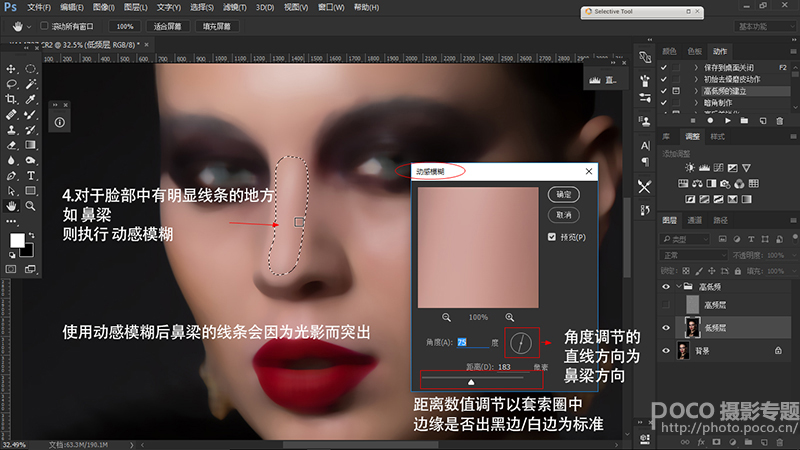The width and height of the screenshot is (800, 450).
Task: Switch to the 通道 tab
Action: coord(694,219)
